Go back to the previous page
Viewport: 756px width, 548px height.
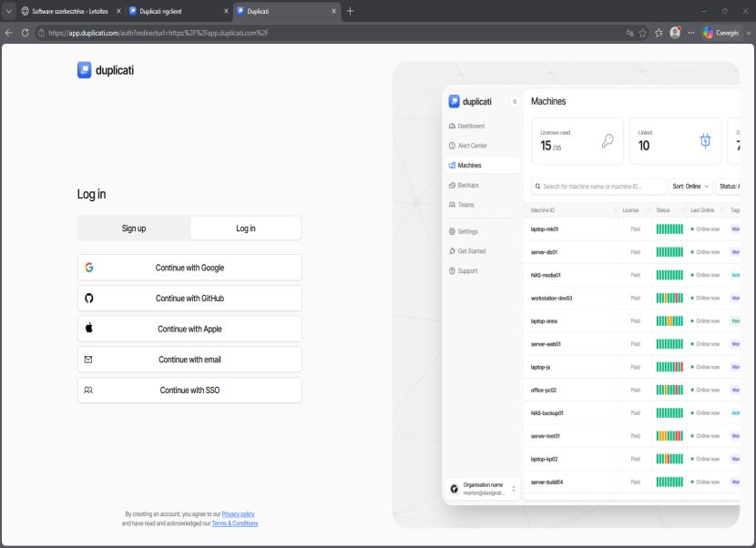(x=9, y=33)
